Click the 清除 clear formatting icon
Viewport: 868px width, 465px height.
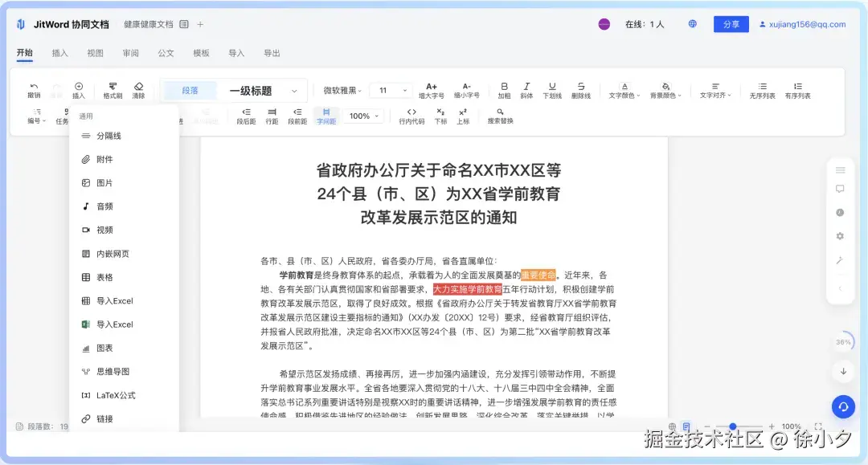point(137,89)
